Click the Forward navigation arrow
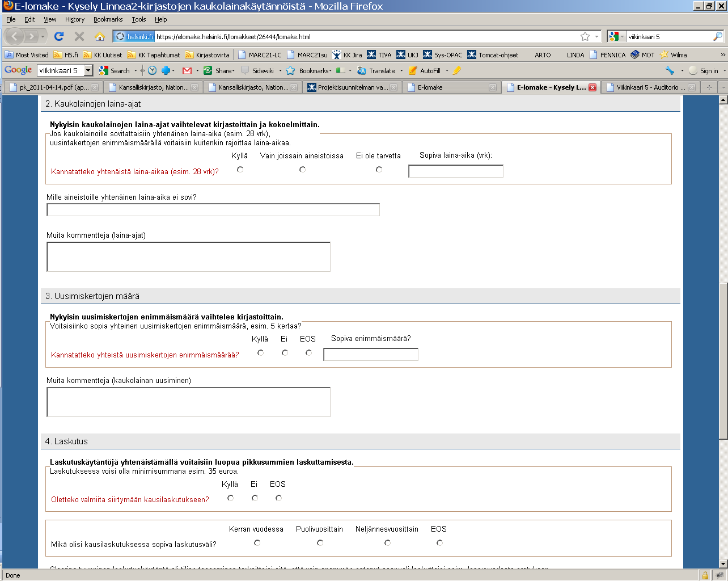Viewport: 728px width, 581px height. (x=32, y=36)
